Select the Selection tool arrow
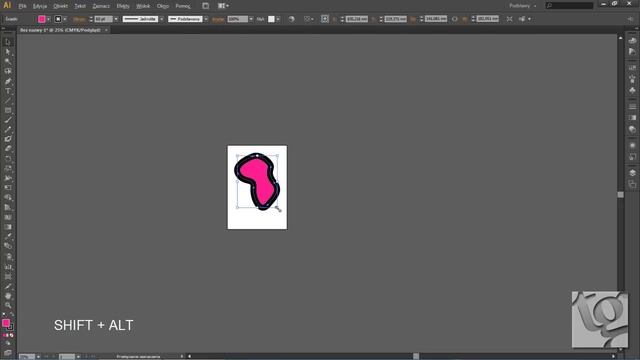The width and height of the screenshot is (640, 360). click(x=8, y=42)
